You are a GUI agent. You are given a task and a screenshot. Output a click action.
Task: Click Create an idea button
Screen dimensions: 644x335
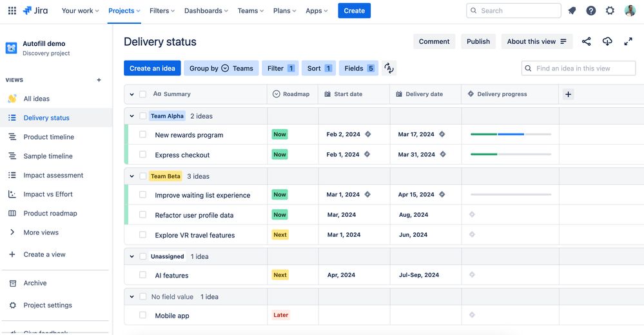[152, 68]
